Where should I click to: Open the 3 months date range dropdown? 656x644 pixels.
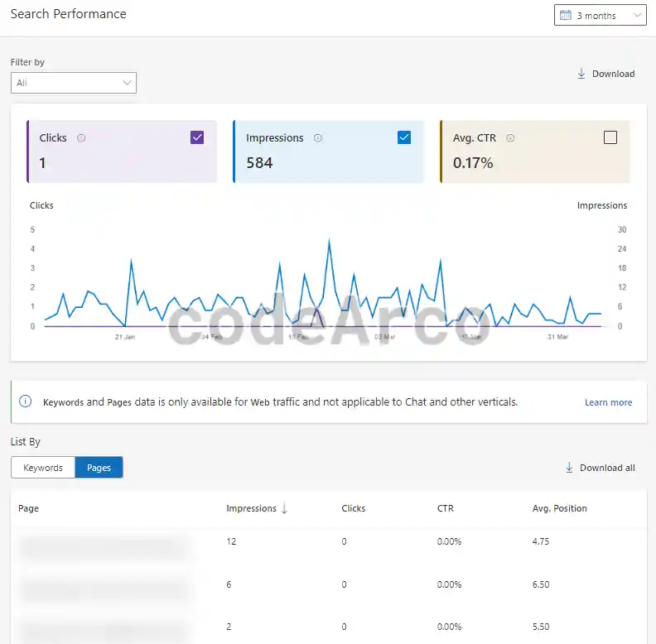pyautogui.click(x=600, y=15)
